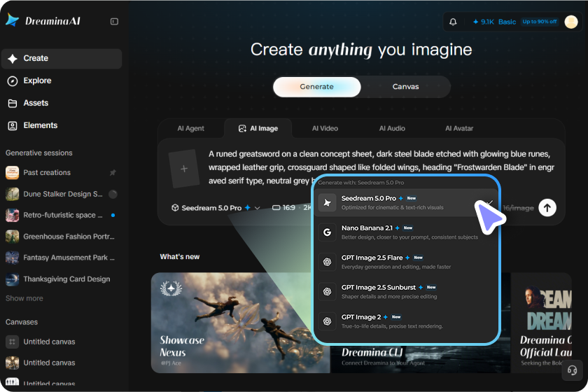
Task: Open the Create section in sidebar
Action: 62,59
